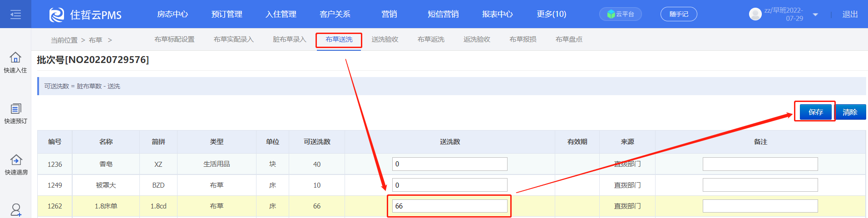Image resolution: width=868 pixels, height=218 pixels.
Task: Switch to 布草标配设置 tab
Action: pyautogui.click(x=174, y=39)
